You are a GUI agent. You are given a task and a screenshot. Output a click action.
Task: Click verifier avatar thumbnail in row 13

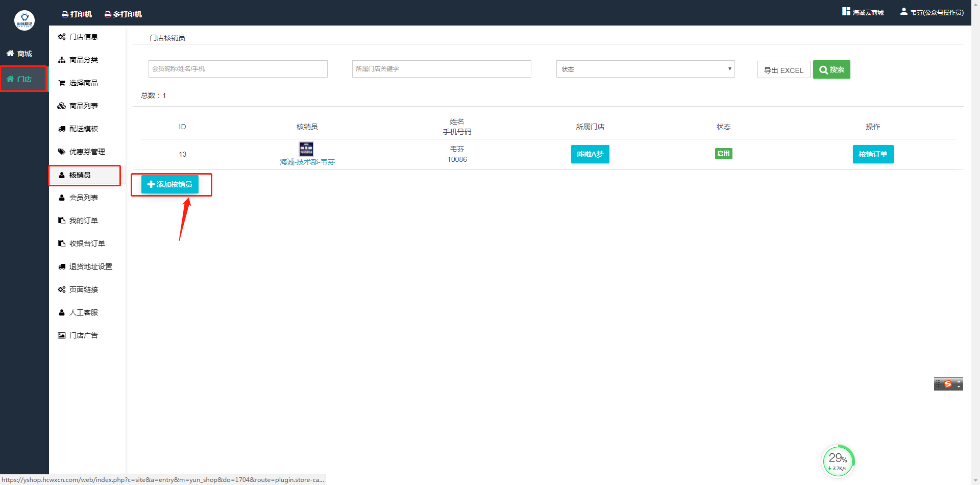[x=306, y=149]
